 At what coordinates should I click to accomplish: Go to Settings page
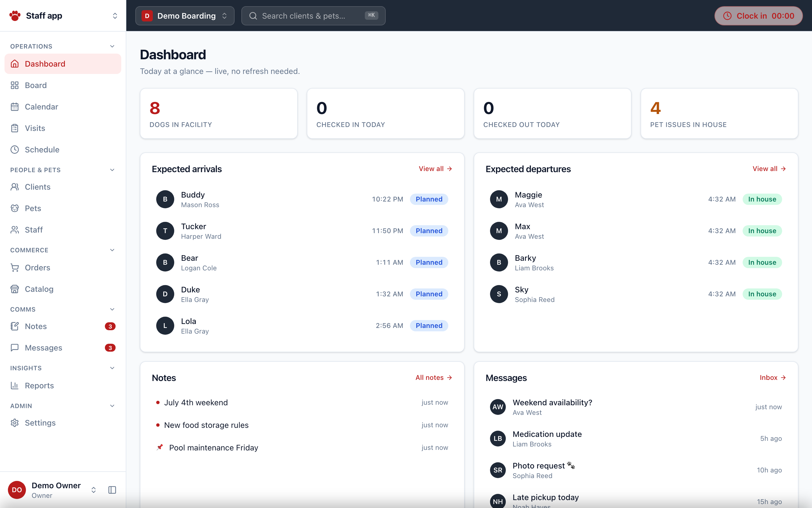coord(63,423)
